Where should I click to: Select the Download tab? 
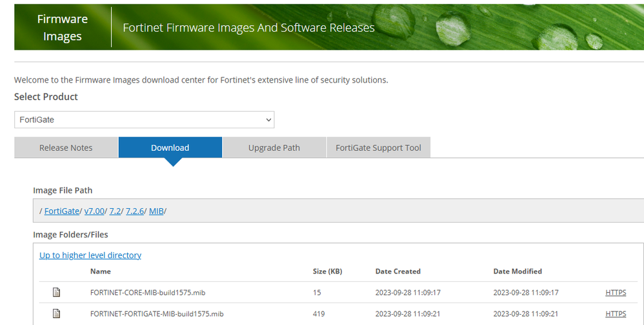tap(170, 148)
